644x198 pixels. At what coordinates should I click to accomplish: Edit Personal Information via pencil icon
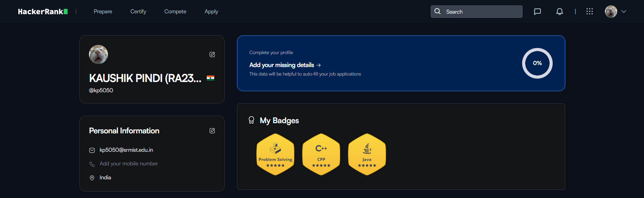[x=212, y=131]
